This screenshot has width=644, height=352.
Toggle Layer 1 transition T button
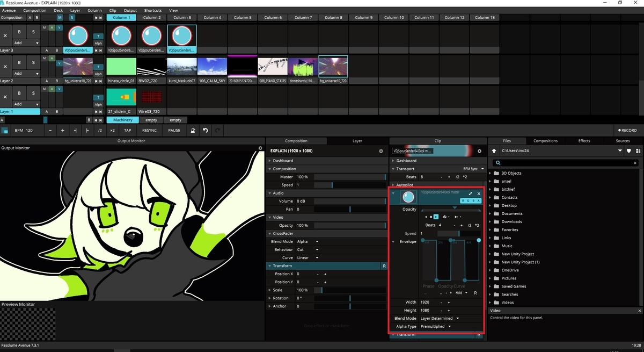point(98,98)
